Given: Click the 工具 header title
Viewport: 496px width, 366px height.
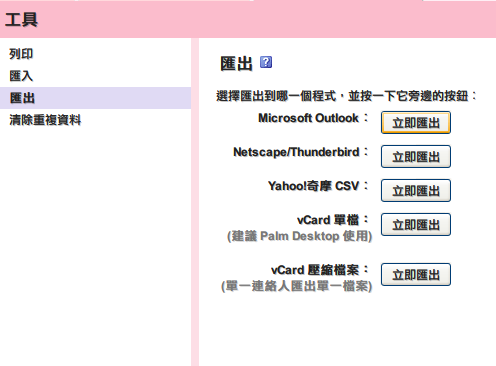Looking at the screenshot, I should (22, 19).
